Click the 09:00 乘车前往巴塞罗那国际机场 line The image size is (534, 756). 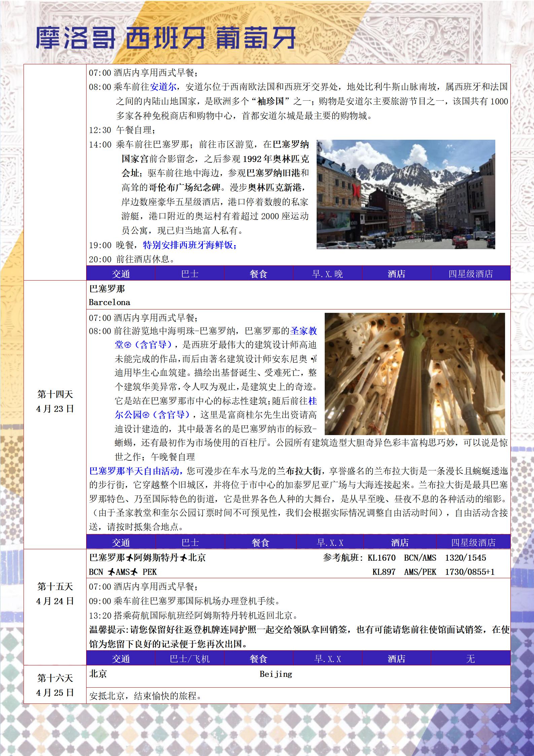coord(184,601)
